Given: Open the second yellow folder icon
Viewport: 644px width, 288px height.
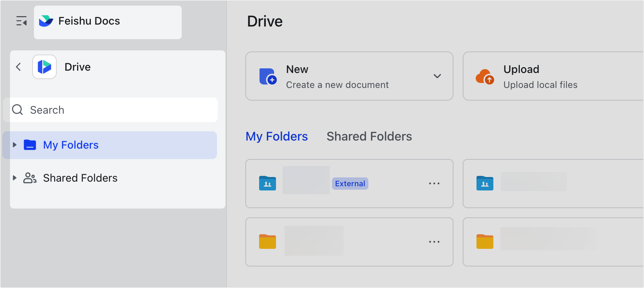Looking at the screenshot, I should click(x=485, y=242).
